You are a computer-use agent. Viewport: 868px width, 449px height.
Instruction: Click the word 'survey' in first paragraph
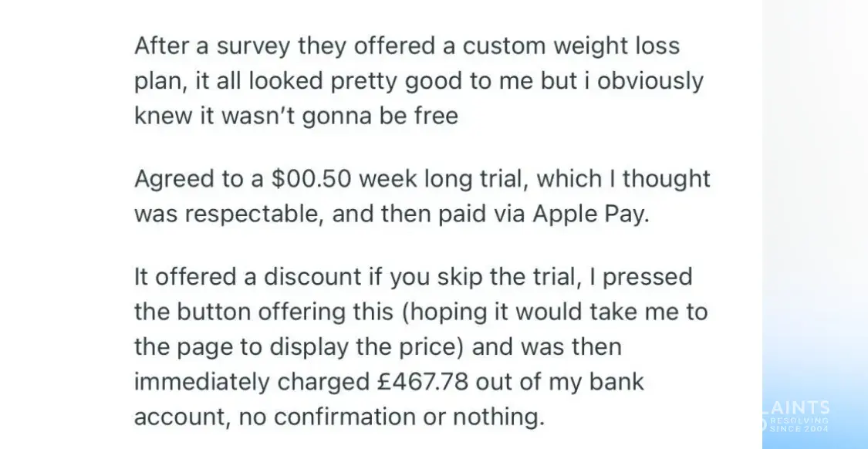(252, 46)
